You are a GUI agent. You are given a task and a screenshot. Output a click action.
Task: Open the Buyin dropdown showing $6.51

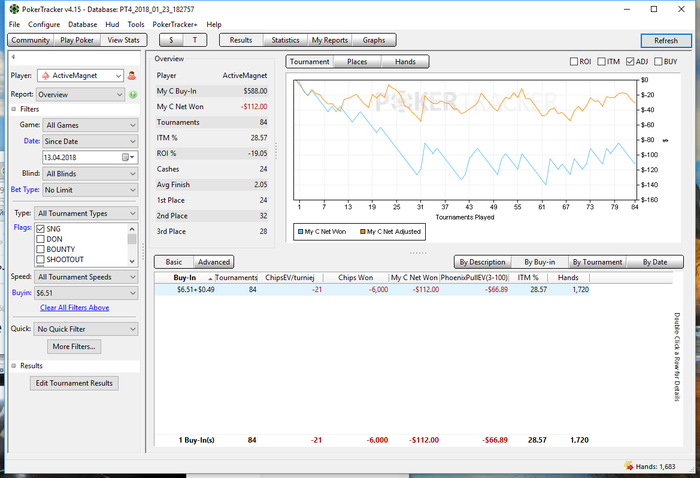click(x=87, y=293)
